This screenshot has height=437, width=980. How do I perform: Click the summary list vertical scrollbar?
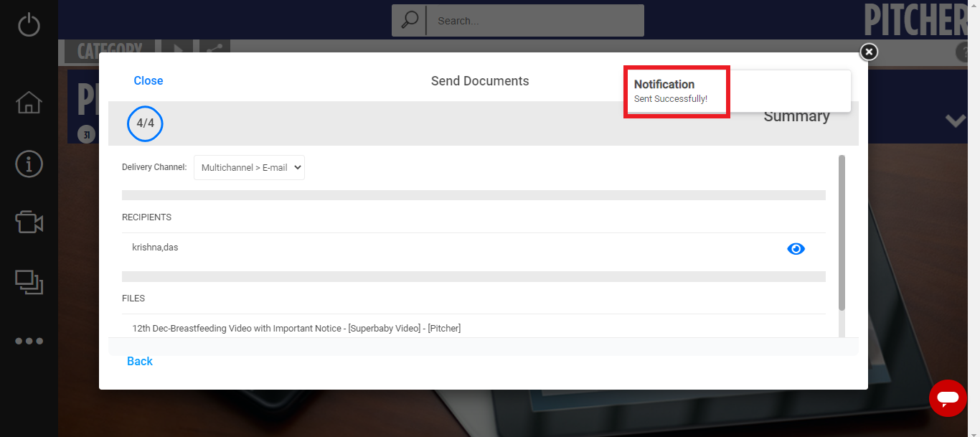pos(842,233)
